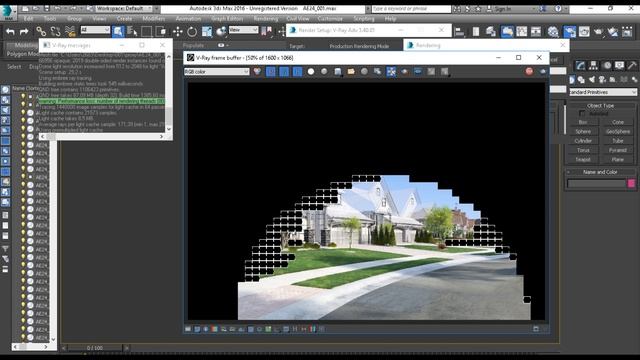This screenshot has height=360, width=640.
Task: Click the object name input field
Action: pyautogui.click(x=596, y=184)
